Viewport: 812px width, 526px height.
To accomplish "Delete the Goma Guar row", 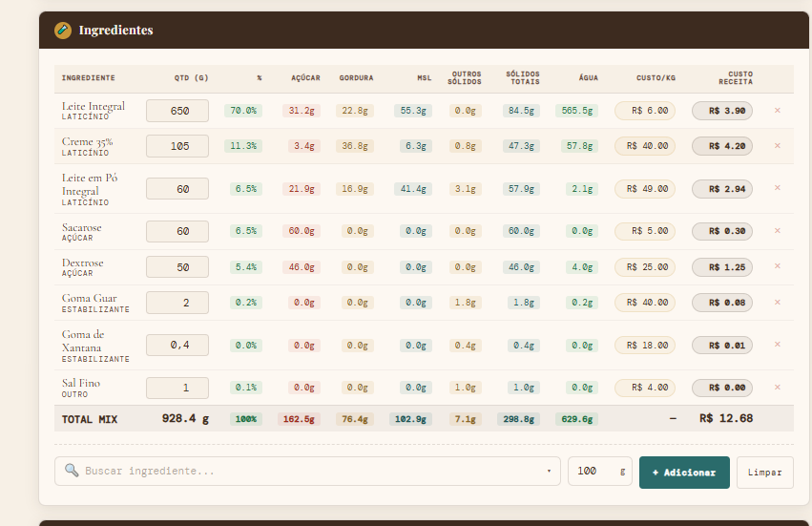I will (x=777, y=303).
